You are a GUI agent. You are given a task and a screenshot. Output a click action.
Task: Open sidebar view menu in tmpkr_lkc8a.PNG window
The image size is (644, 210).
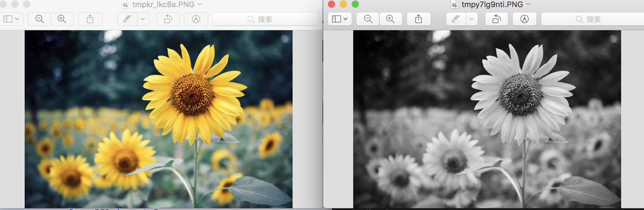pos(11,19)
